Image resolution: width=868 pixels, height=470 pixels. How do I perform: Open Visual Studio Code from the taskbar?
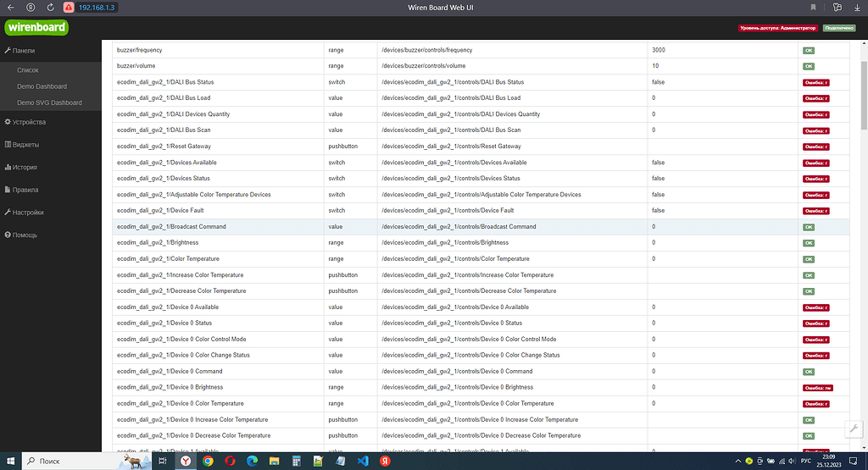pyautogui.click(x=363, y=461)
